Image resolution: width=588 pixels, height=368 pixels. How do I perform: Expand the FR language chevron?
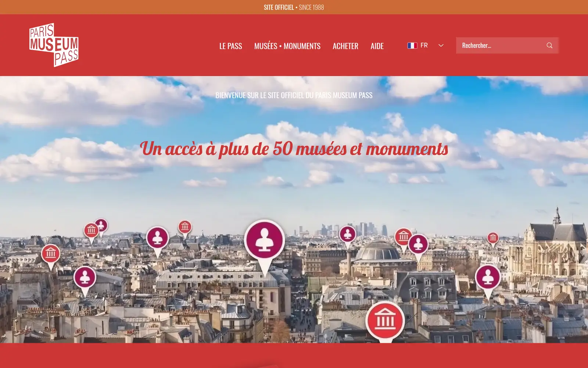tap(441, 45)
